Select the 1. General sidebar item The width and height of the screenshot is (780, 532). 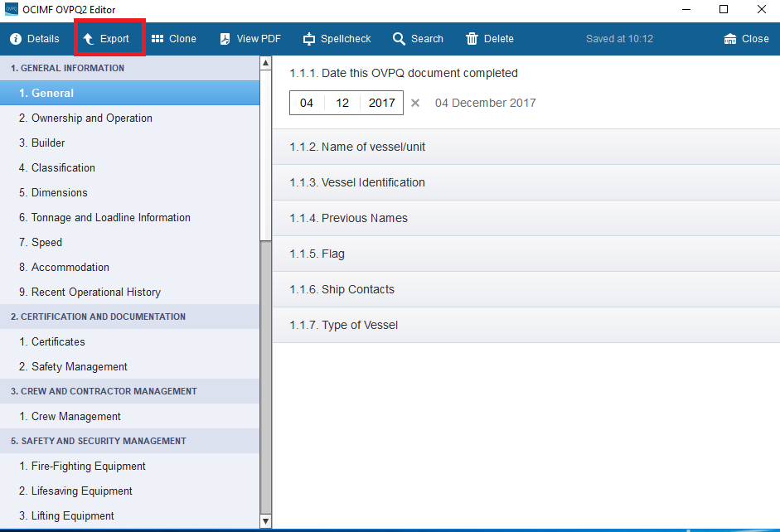[129, 93]
